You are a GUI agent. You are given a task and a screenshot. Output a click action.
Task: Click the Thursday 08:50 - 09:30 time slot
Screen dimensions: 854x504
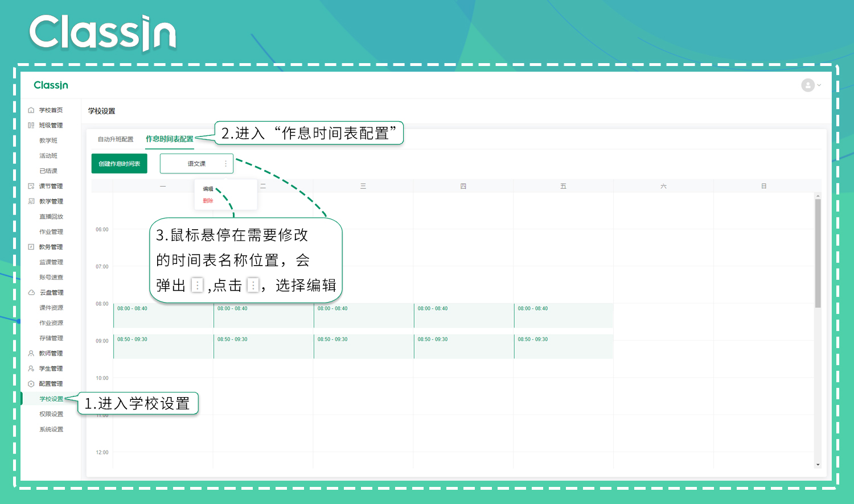click(463, 346)
